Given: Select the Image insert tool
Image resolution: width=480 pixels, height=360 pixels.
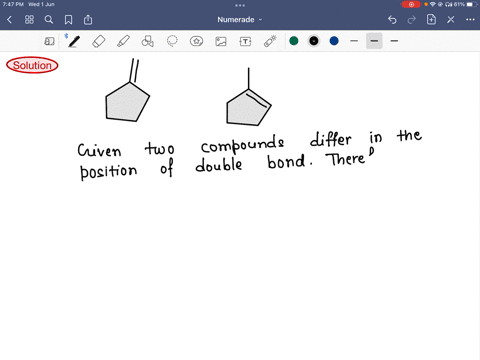Looking at the screenshot, I should [x=221, y=41].
